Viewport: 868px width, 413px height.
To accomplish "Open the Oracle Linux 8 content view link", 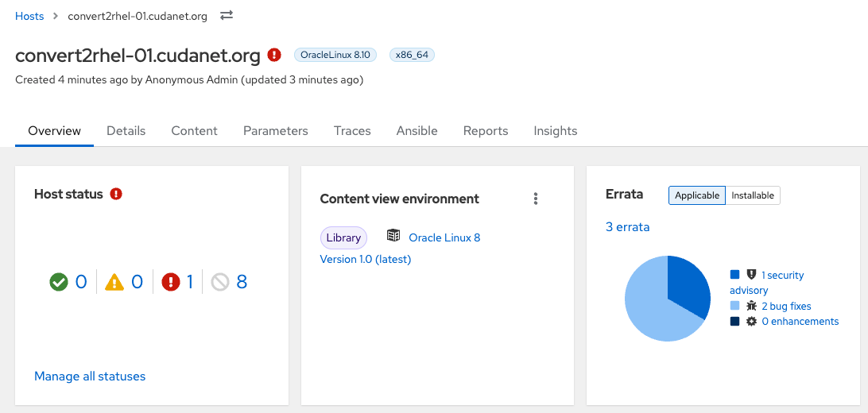I will [x=444, y=237].
